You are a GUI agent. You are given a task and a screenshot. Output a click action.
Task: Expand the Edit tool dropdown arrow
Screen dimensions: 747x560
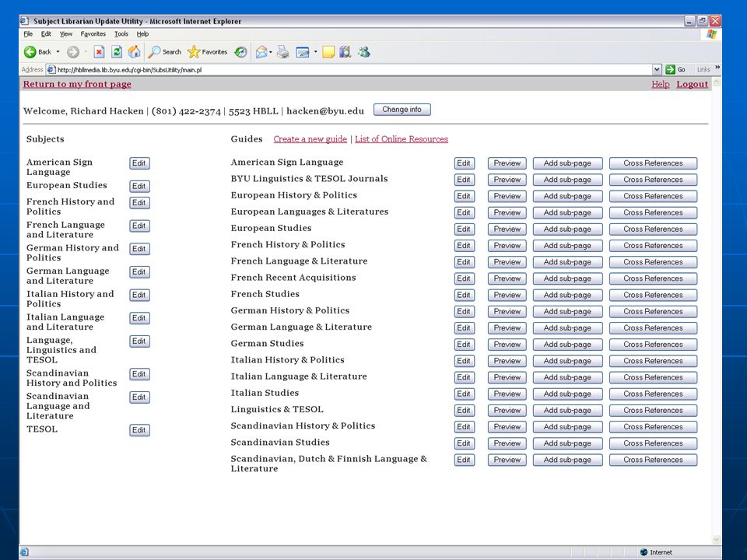click(x=315, y=52)
